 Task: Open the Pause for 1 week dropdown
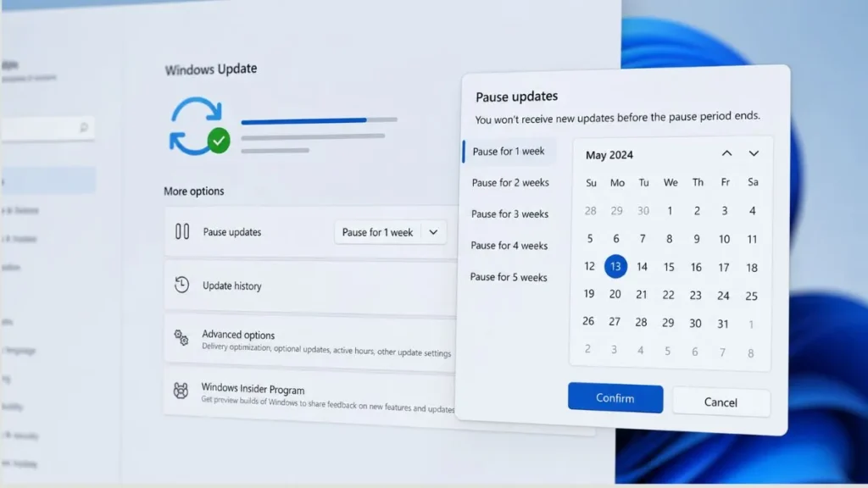tap(390, 231)
